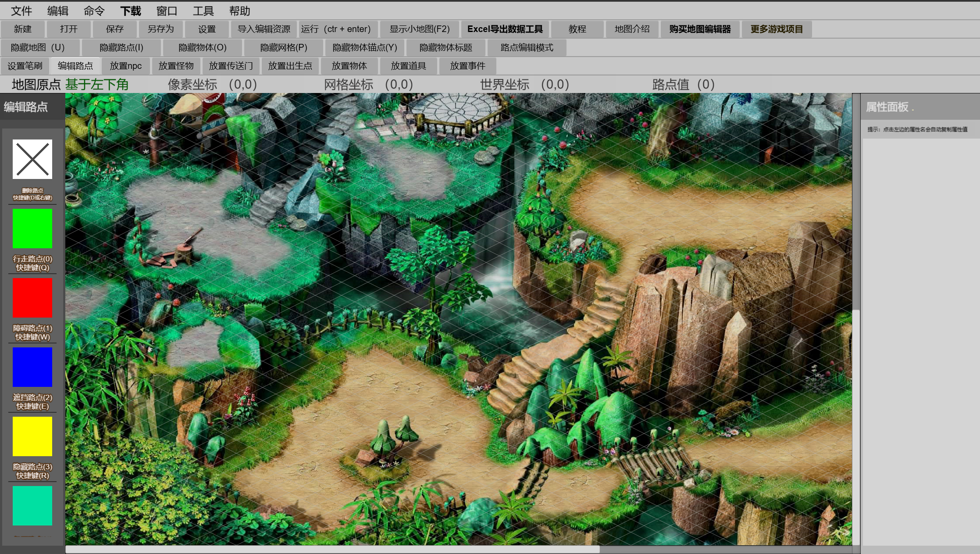The image size is (980, 554).
Task: Select the delete waypoint X icon
Action: (32, 159)
